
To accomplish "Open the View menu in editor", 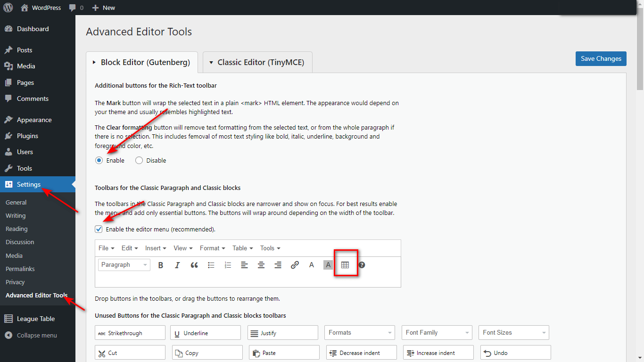I will coord(183,248).
